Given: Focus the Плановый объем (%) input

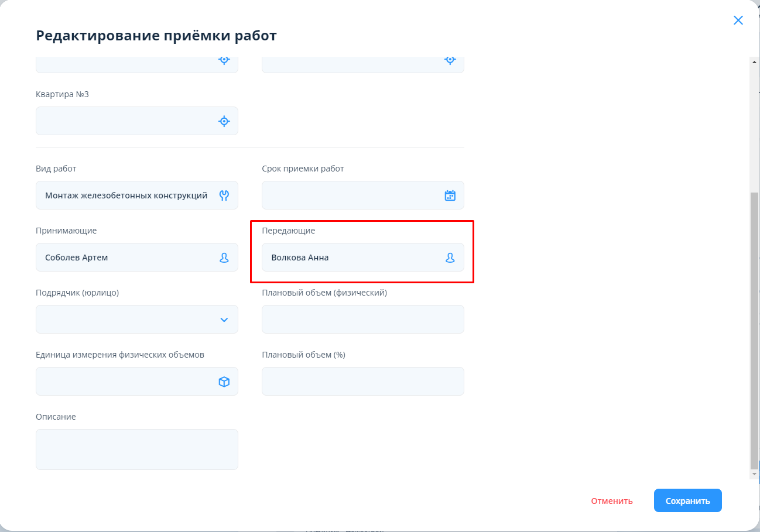Looking at the screenshot, I should [x=362, y=382].
